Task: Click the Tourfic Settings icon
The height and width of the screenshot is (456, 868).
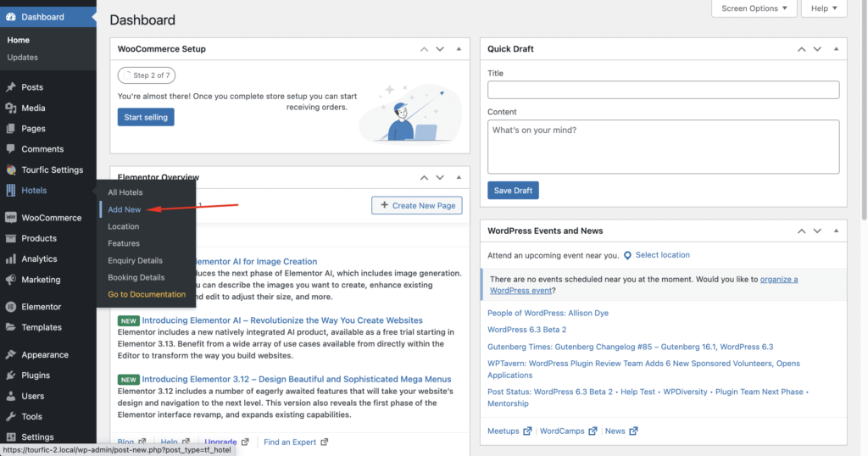Action: [x=10, y=170]
